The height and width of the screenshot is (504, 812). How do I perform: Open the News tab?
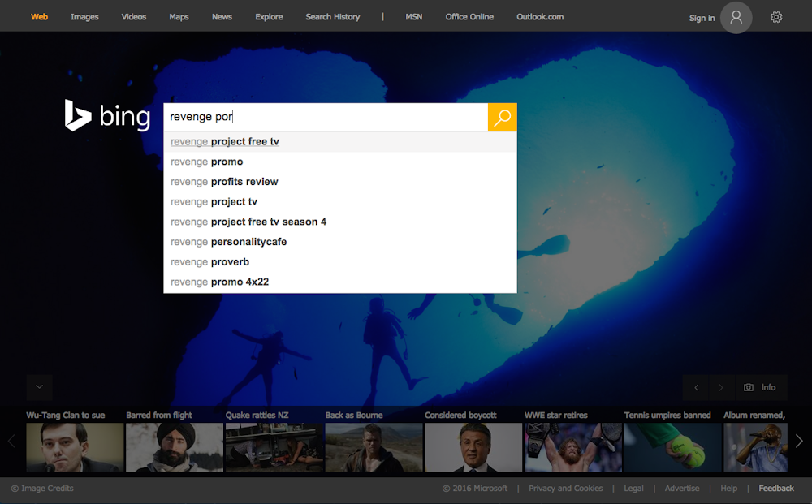click(x=222, y=16)
